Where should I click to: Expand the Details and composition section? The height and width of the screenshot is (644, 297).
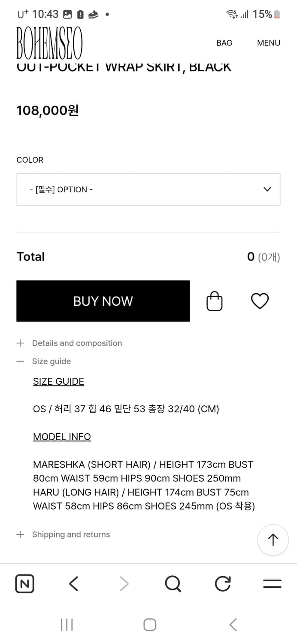[77, 343]
